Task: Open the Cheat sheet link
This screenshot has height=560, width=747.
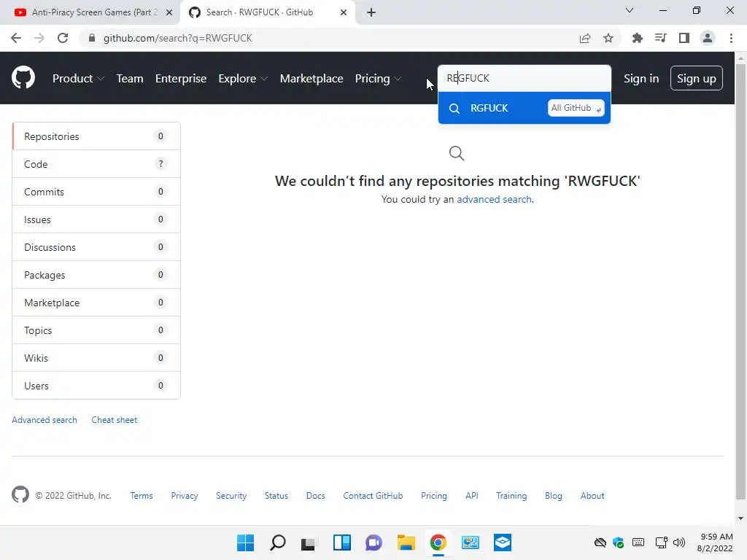Action: tap(115, 419)
